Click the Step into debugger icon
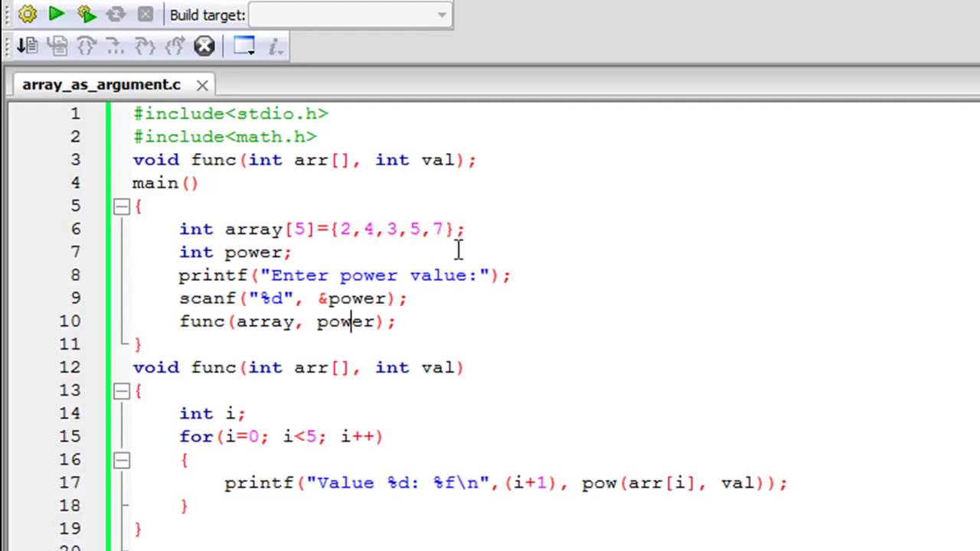980x551 pixels. (x=86, y=46)
